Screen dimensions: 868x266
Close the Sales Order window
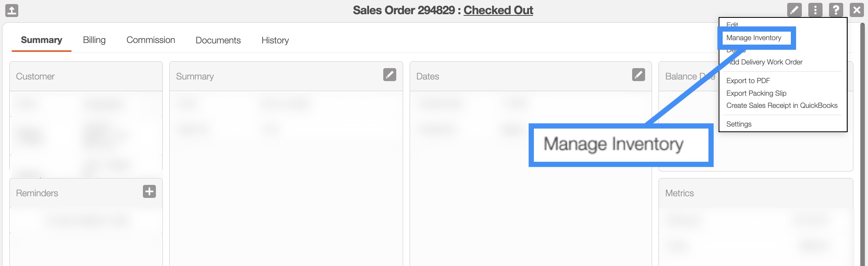(x=857, y=10)
